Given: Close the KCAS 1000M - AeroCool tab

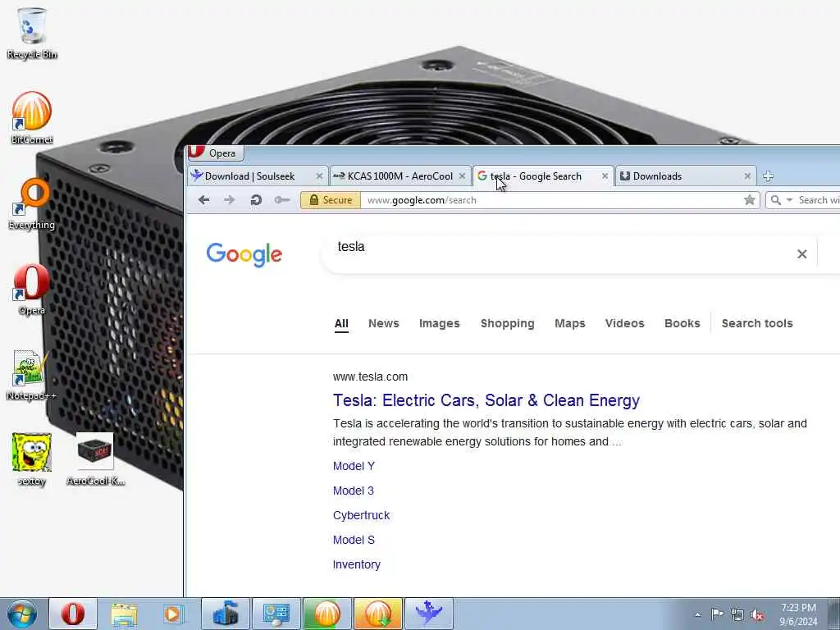Looking at the screenshot, I should click(462, 176).
